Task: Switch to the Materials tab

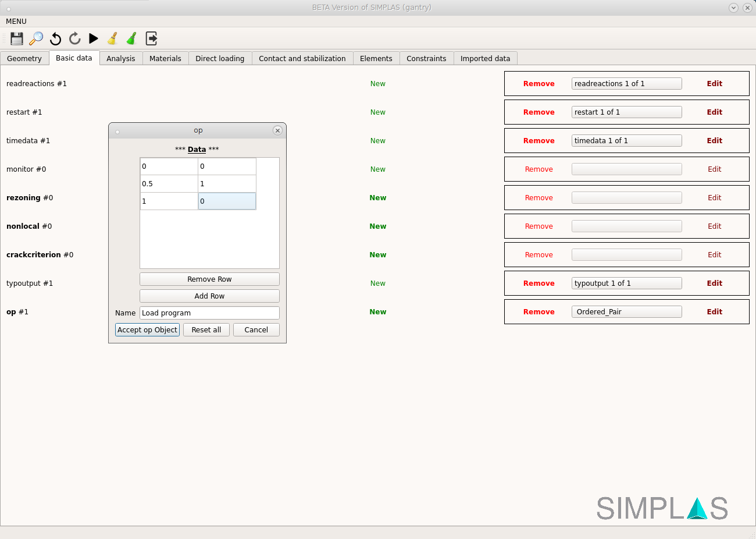Action: [165, 59]
